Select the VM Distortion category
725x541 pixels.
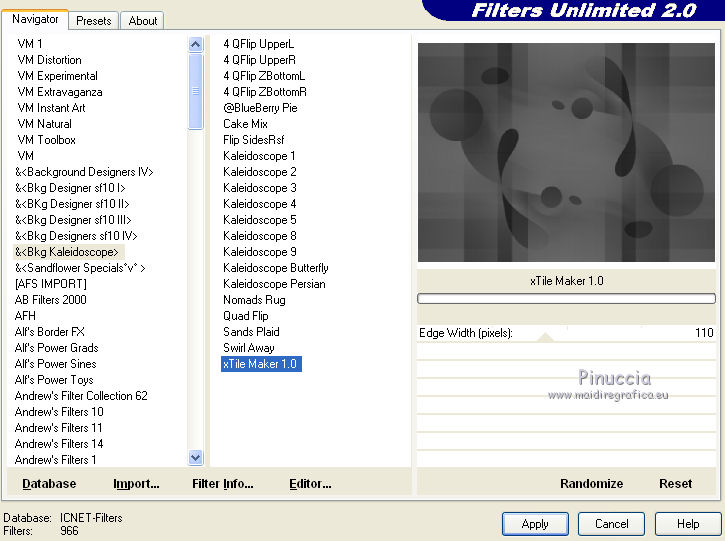(x=49, y=60)
